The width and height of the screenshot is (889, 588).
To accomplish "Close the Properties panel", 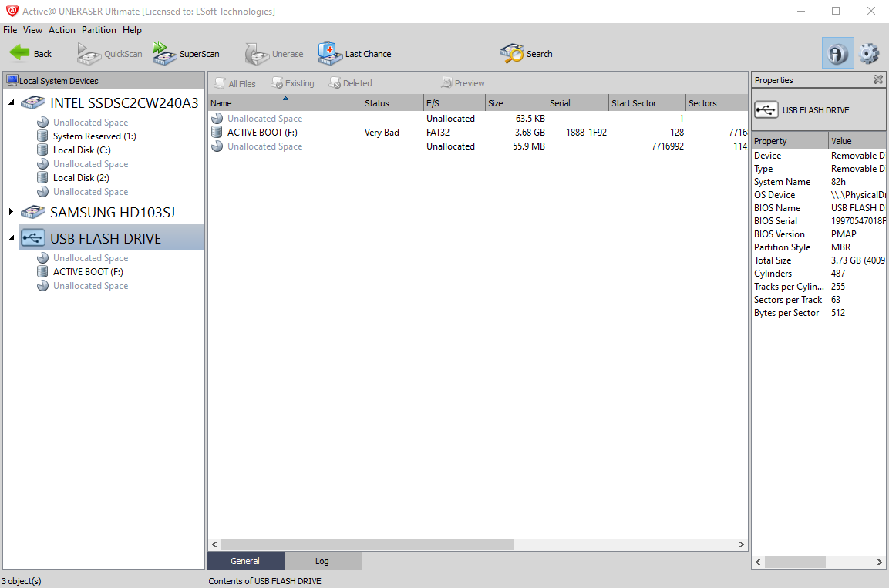I will 877,80.
